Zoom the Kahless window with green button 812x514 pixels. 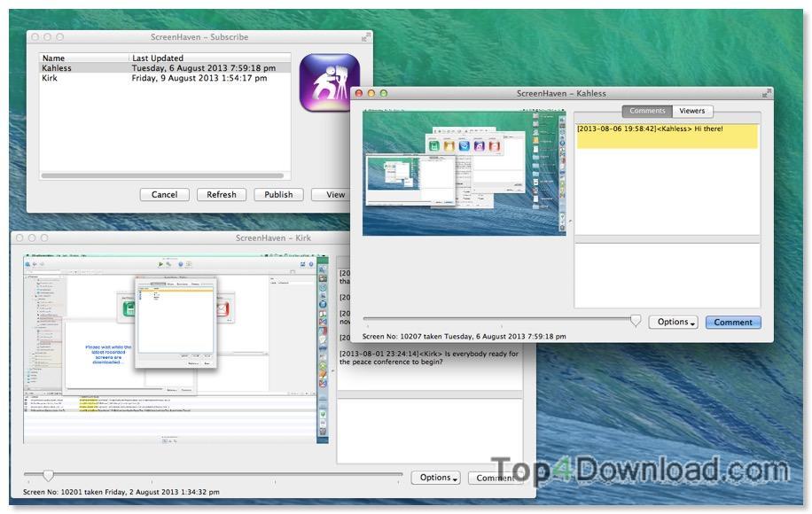coord(383,94)
